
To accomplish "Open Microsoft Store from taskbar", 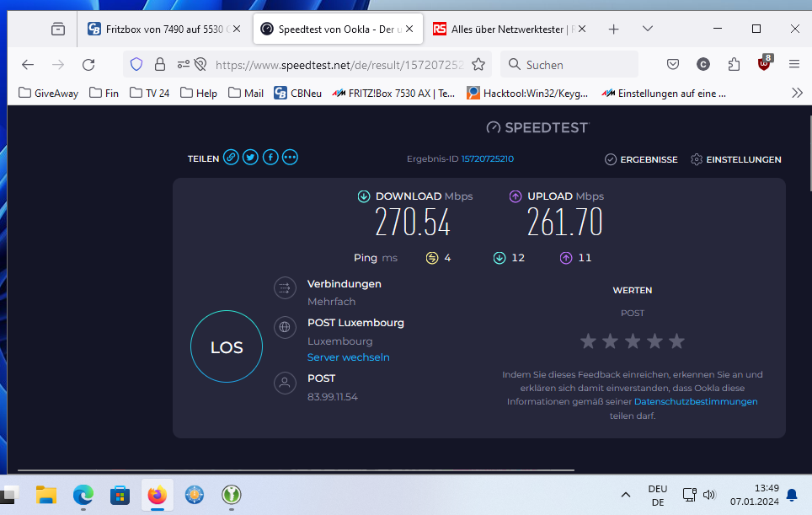I will (x=120, y=496).
